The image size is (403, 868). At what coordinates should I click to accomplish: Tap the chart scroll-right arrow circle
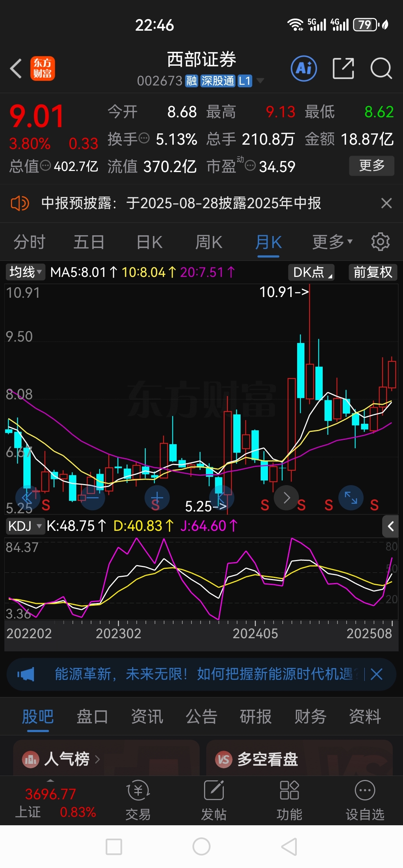tap(287, 498)
